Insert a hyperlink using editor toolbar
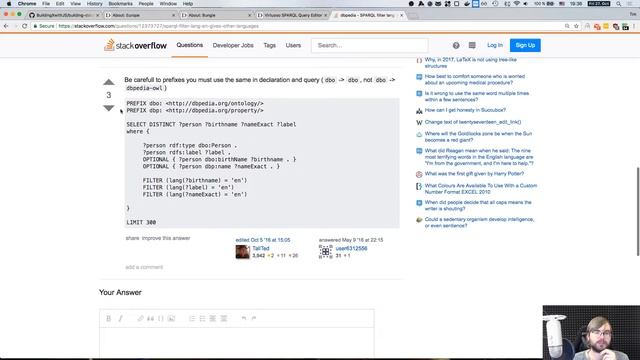The image size is (640, 360). [x=140, y=318]
